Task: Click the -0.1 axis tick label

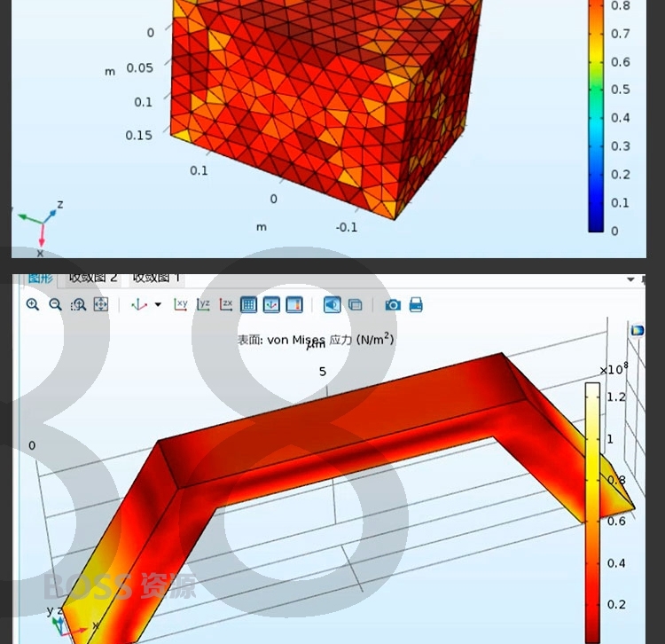Action: 347,227
